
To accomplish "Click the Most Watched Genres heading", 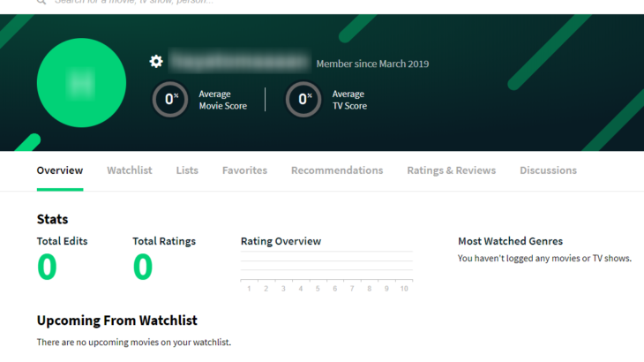I will pos(510,241).
